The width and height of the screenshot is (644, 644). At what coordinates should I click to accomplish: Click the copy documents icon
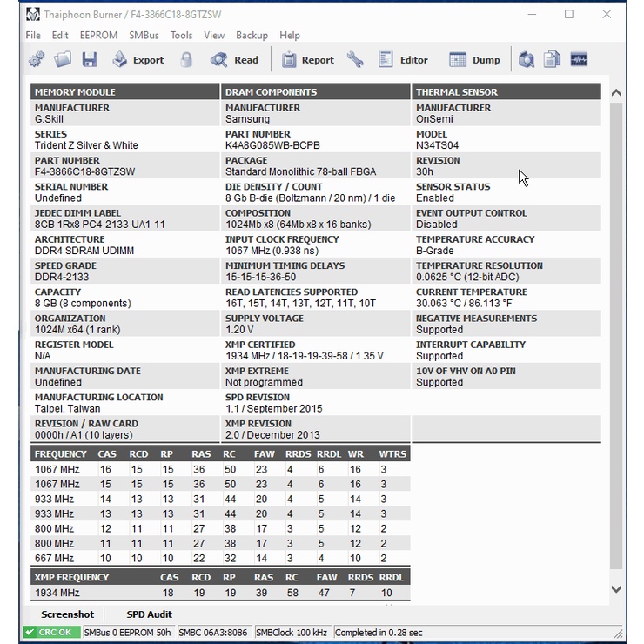pyautogui.click(x=552, y=60)
